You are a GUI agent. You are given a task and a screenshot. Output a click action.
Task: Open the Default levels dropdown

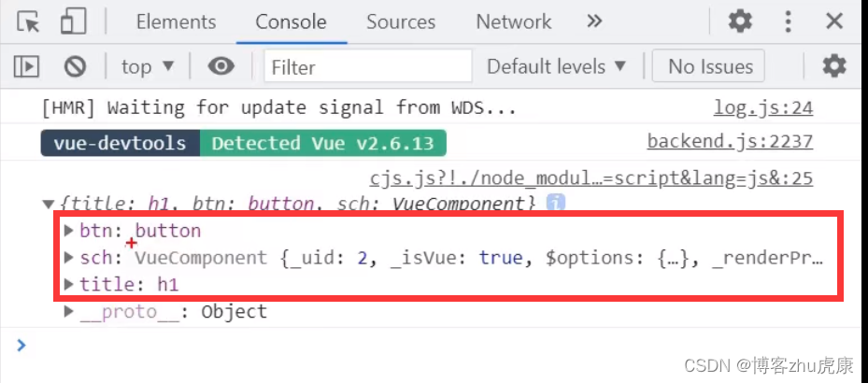coord(556,67)
